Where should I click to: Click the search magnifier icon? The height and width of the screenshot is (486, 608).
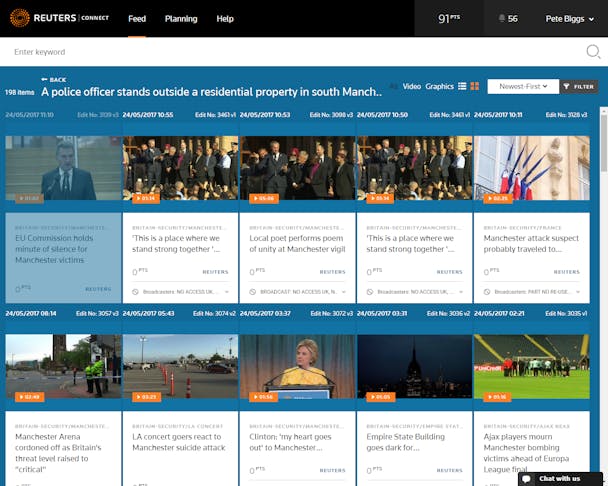pyautogui.click(x=591, y=51)
